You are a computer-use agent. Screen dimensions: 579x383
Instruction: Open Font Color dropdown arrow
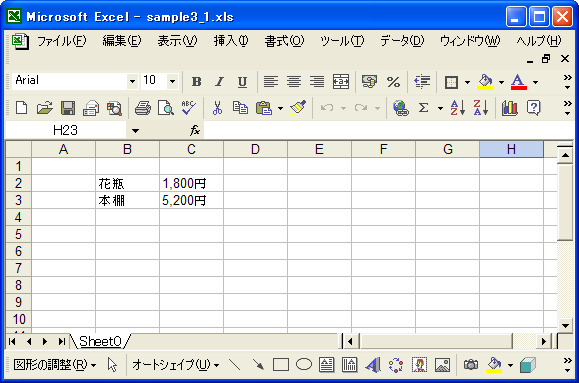535,82
